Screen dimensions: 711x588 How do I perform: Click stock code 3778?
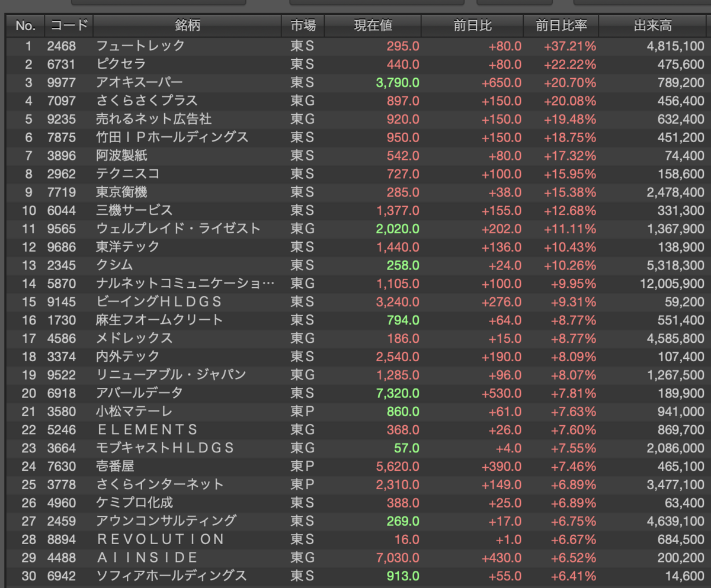click(62, 484)
